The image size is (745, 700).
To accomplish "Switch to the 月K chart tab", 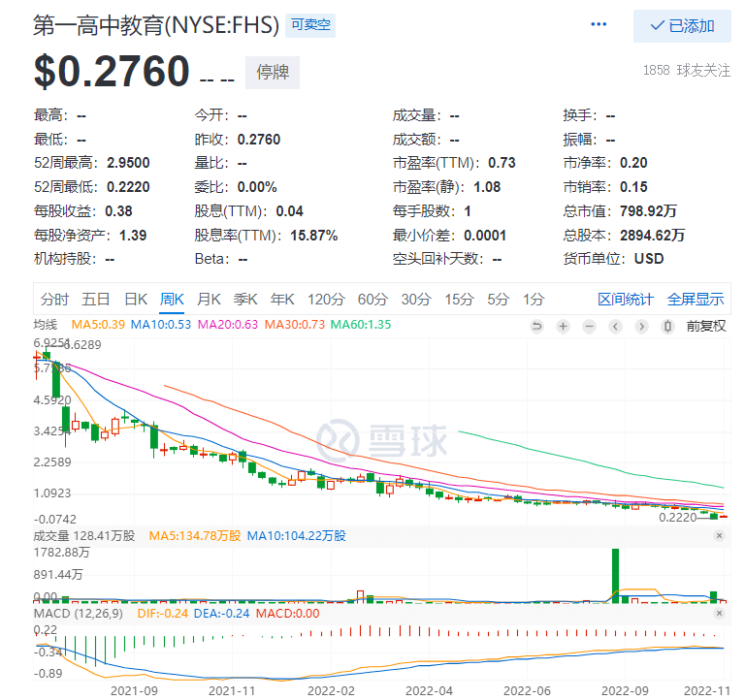I will click(x=210, y=300).
